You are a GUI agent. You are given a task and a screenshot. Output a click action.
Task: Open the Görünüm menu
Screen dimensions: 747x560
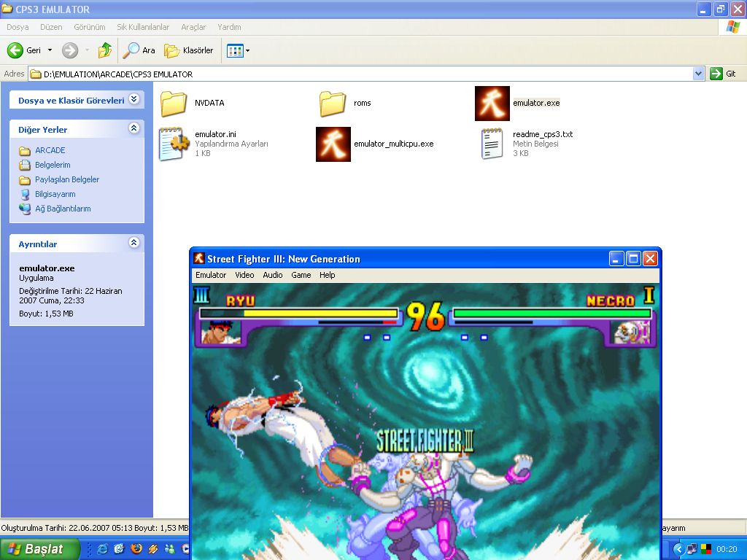[x=90, y=27]
